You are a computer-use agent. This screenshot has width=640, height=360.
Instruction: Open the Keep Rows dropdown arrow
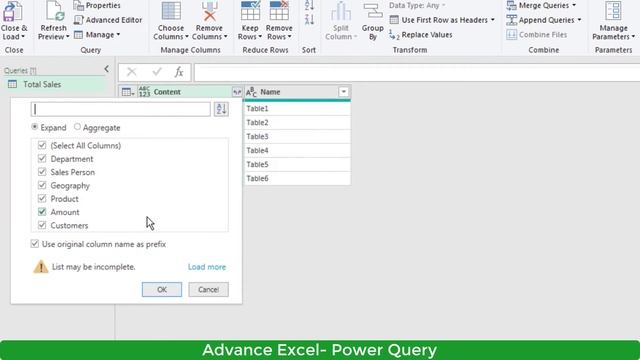point(260,37)
